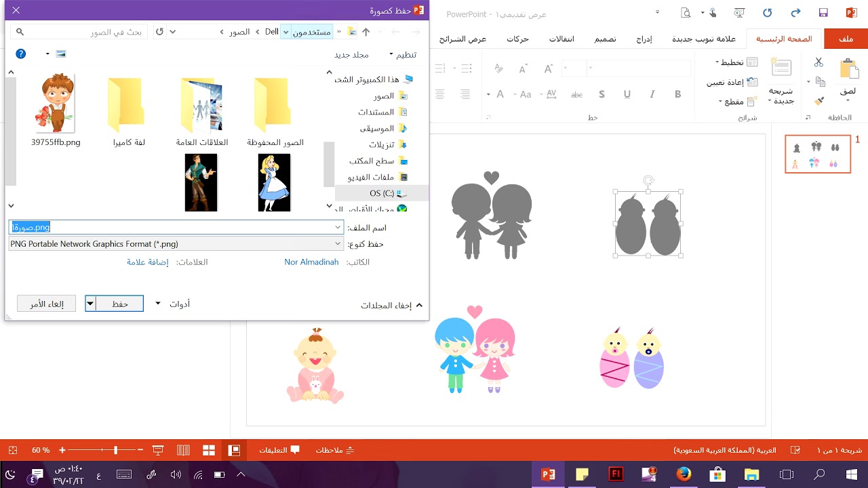
Task: Select Music الموسيقى in navigation tree
Action: click(x=383, y=128)
